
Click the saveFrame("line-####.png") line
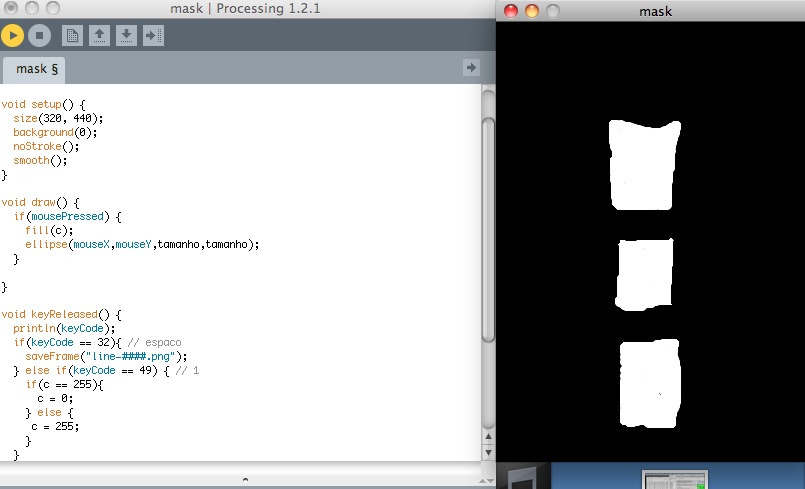(106, 356)
